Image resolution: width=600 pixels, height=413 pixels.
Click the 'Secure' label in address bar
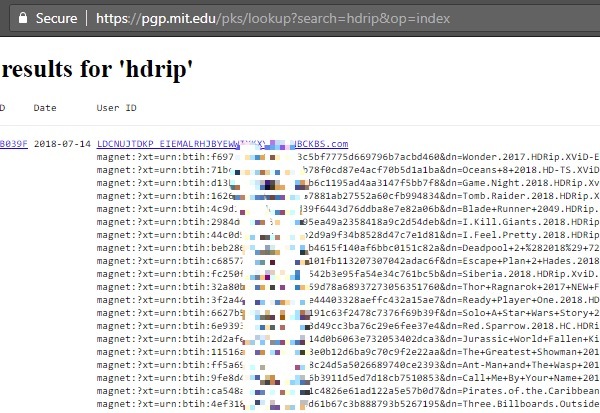point(56,18)
